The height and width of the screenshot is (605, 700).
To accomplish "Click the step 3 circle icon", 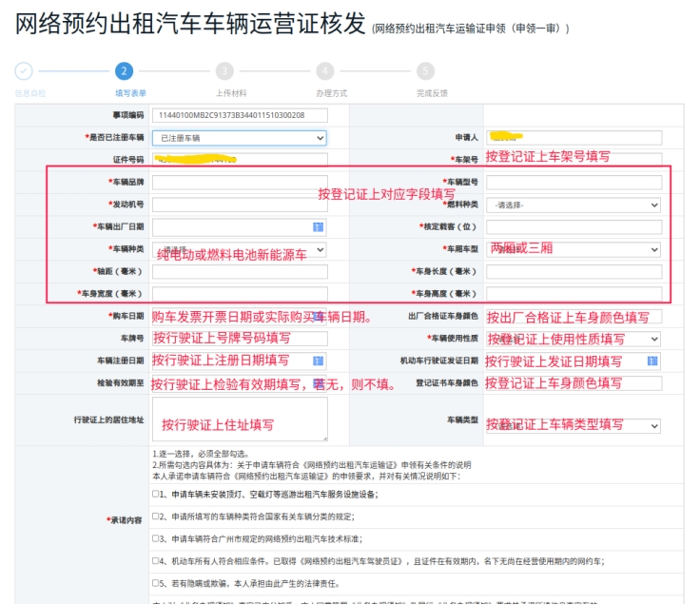I will 224,71.
